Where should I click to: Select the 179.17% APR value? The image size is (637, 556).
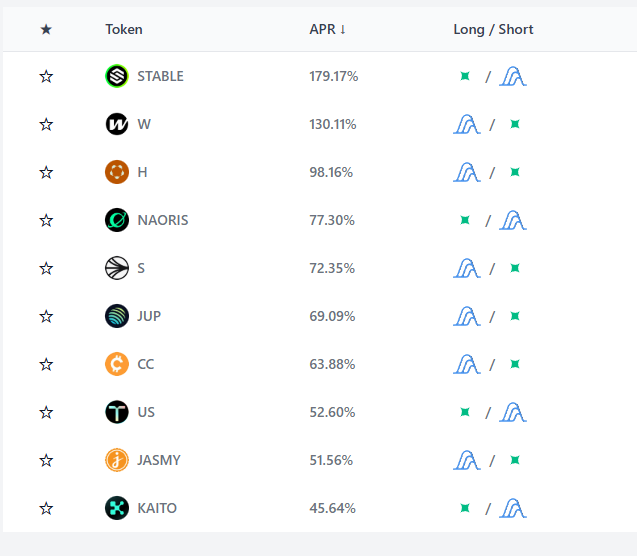(334, 76)
